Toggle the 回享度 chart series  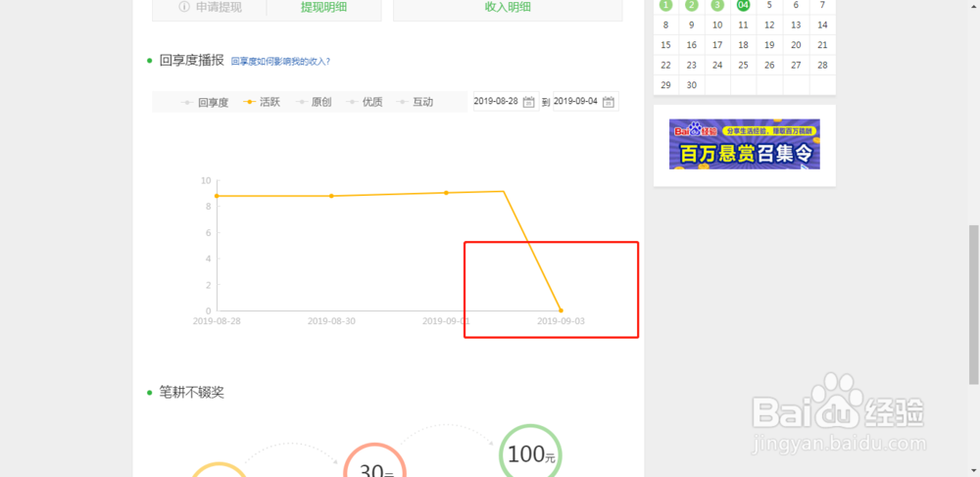click(205, 103)
